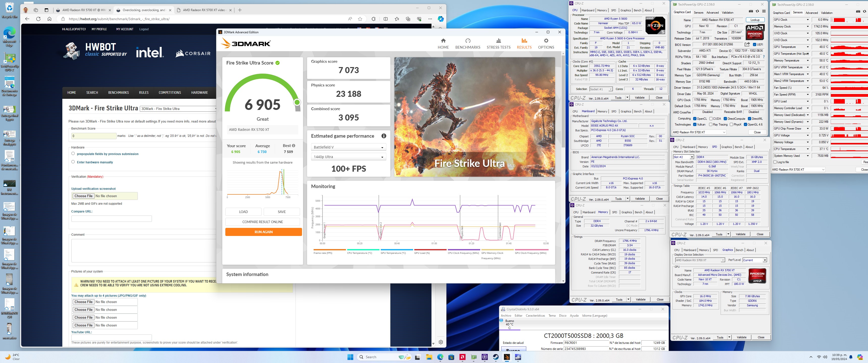Click Lookup button in GPU-Z
The height and width of the screenshot is (363, 868).
tap(755, 20)
